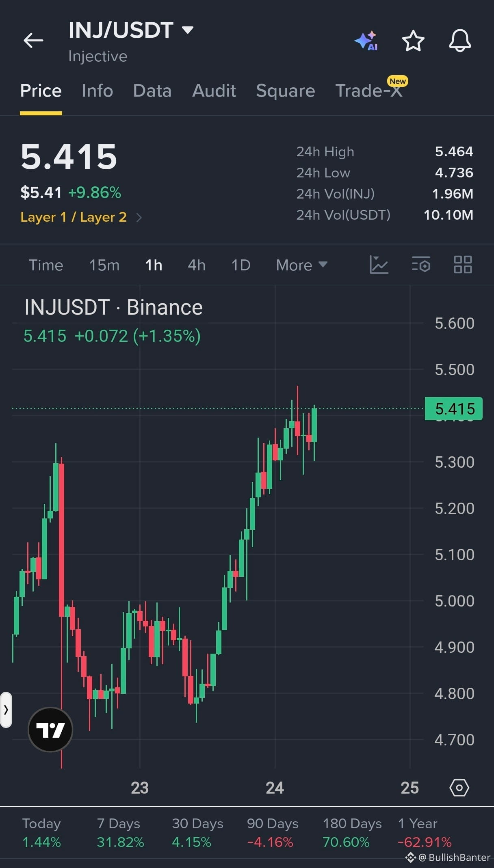
Task: Tap the Injective coin name subtitle
Action: point(98,56)
